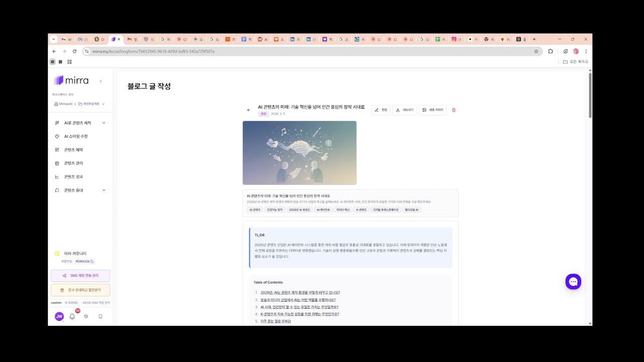Open TOC link K-콘텐츠의 지속 가능한 성장
644x362 pixels.
pyautogui.click(x=300, y=314)
